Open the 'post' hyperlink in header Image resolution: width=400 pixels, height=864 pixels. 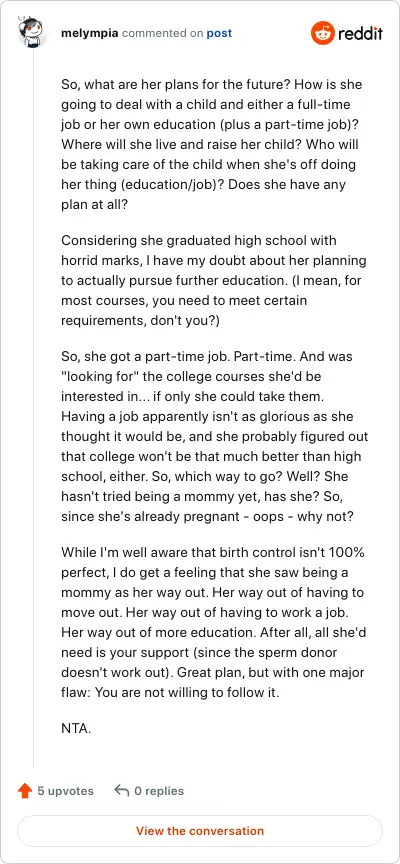(x=219, y=33)
